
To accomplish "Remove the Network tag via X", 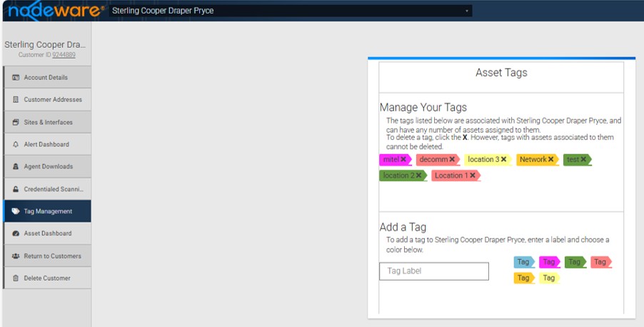I will click(550, 159).
